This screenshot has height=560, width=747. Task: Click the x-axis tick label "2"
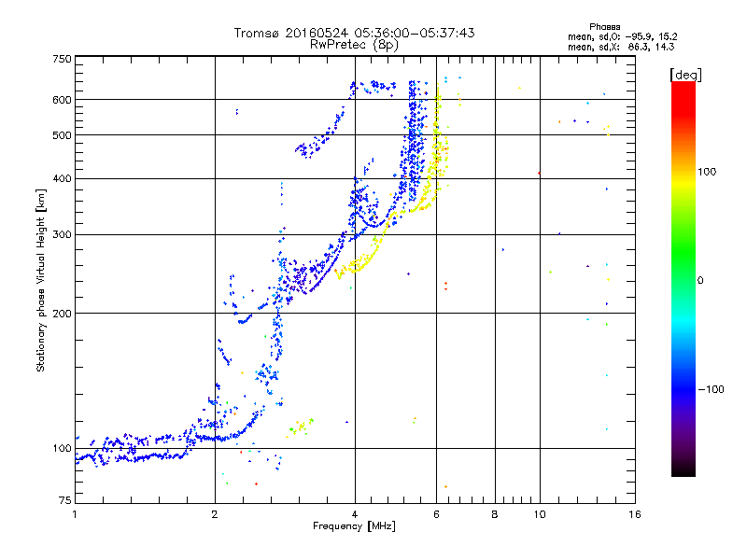[215, 514]
